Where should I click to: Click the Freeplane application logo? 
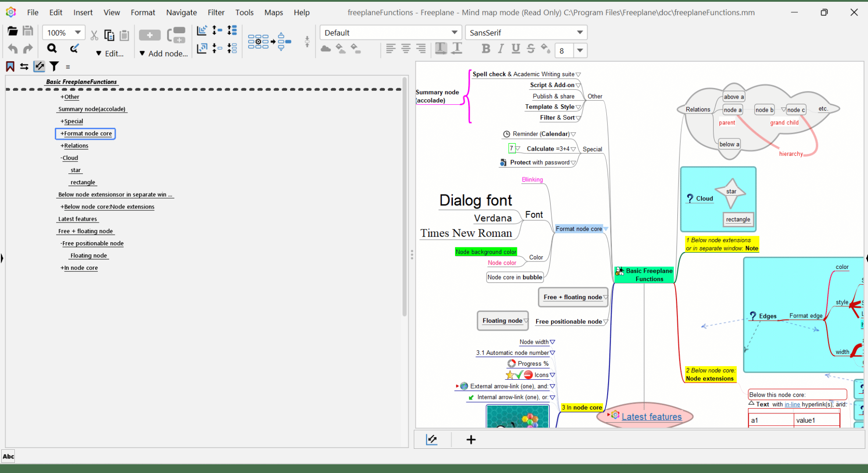pos(11,12)
